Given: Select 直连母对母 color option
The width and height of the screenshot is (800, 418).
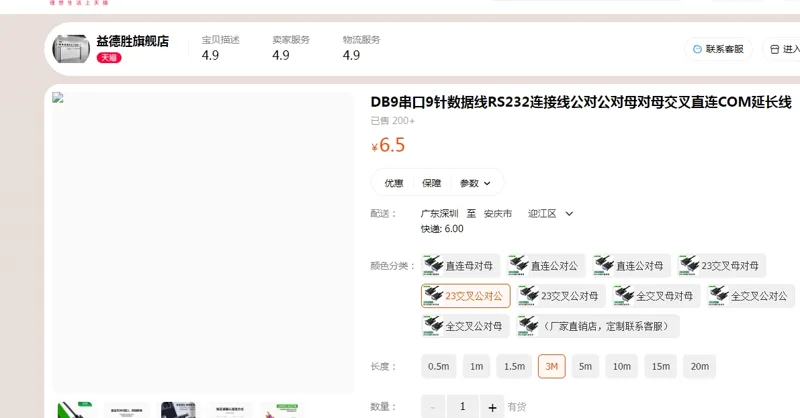Looking at the screenshot, I should tap(461, 266).
